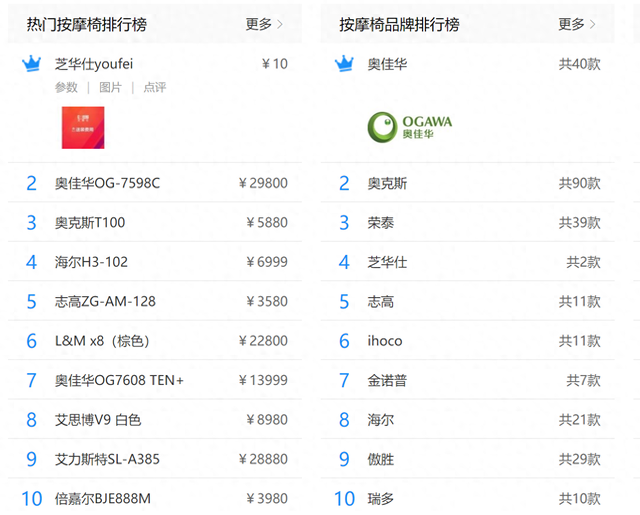Open the 瑞多 brand entry

coord(380,499)
